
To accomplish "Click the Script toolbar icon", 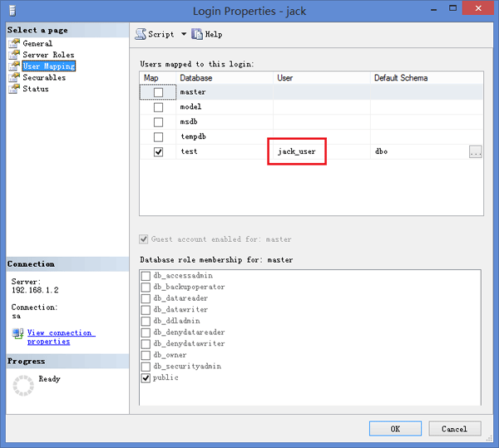I will pyautogui.click(x=141, y=34).
